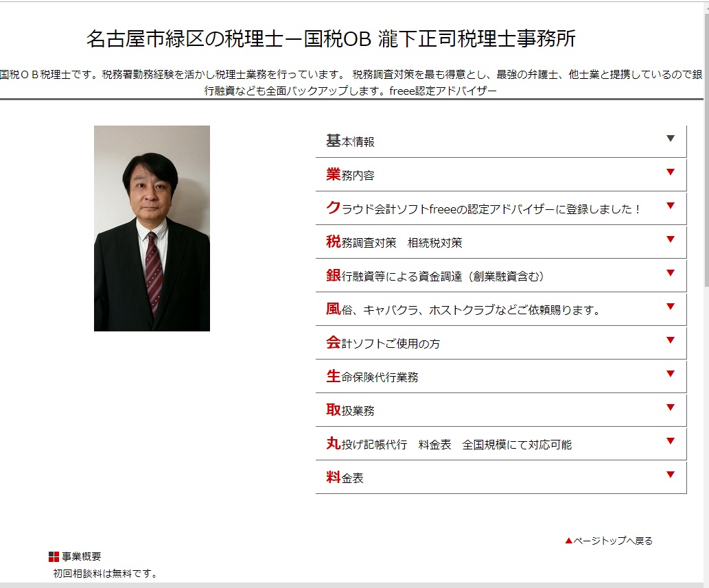Open the 業務内容 heading
Viewport: 709px width, 588px height.
point(351,174)
